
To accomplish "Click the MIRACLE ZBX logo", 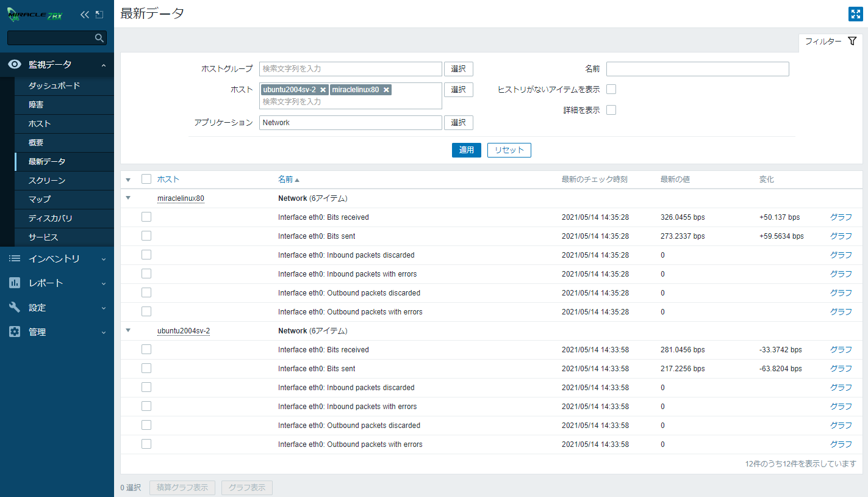I will [x=35, y=15].
